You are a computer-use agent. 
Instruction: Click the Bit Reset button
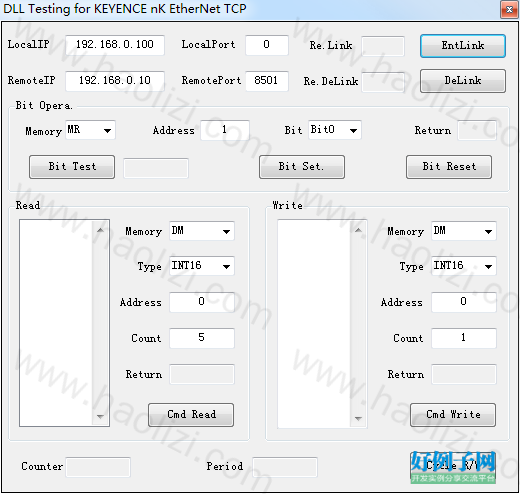pos(449,167)
